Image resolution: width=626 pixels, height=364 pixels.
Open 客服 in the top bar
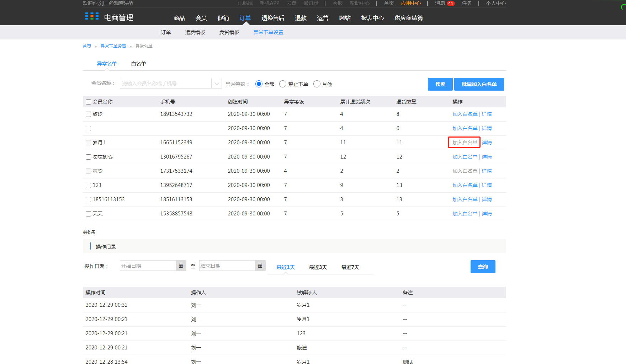pos(338,3)
